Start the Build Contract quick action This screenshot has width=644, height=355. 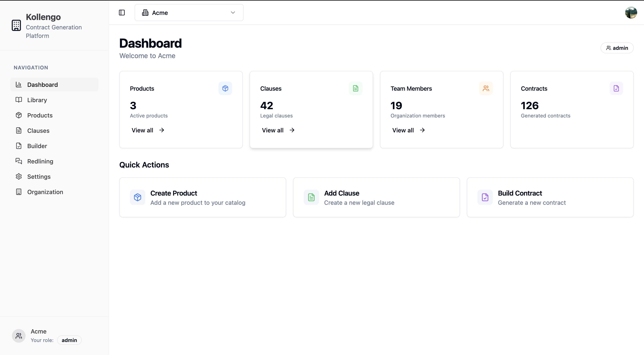[x=550, y=197]
